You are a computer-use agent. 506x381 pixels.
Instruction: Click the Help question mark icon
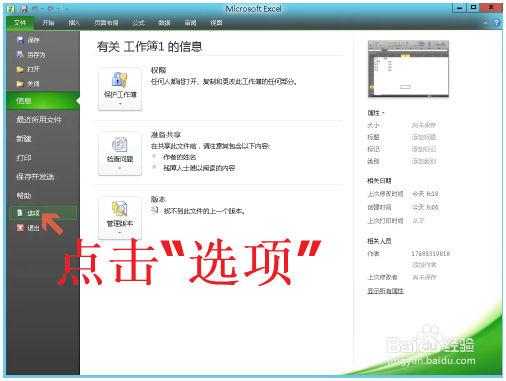[496, 23]
